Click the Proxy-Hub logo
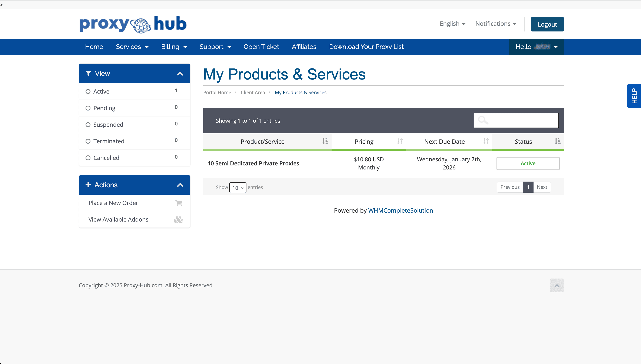This screenshot has width=641, height=364. (132, 24)
